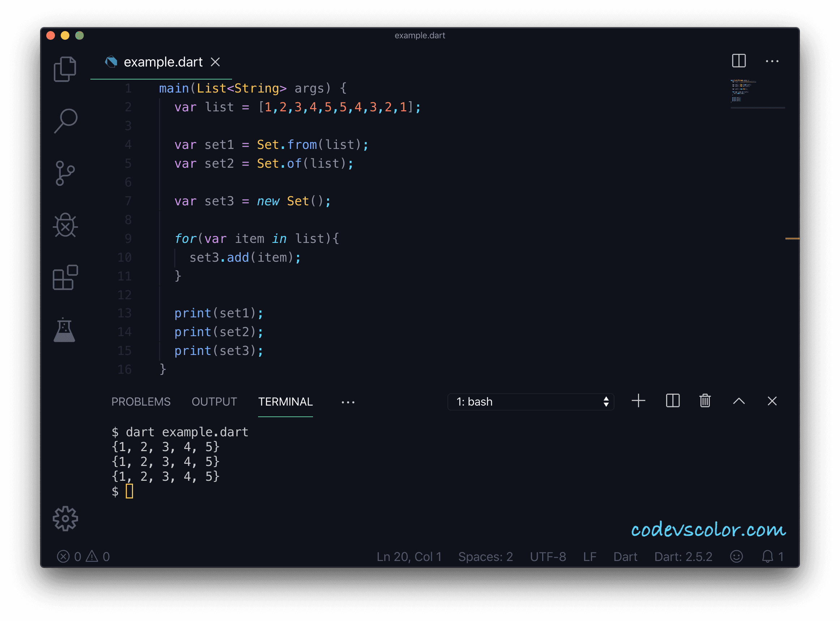The width and height of the screenshot is (840, 621).
Task: Kill terminal with the trash icon
Action: point(705,401)
